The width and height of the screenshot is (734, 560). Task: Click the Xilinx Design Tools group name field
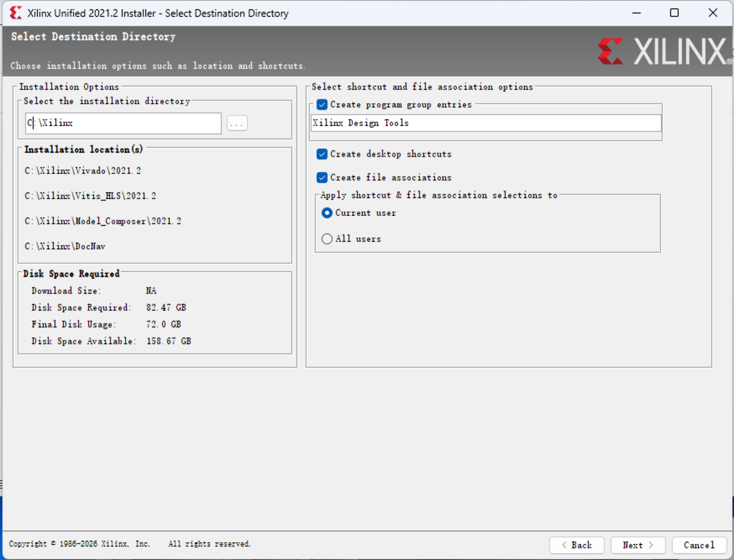click(485, 123)
